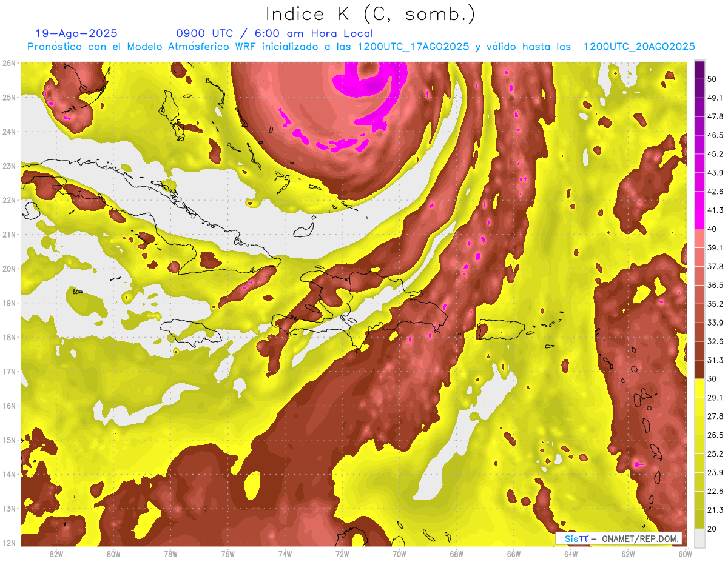This screenshot has height=562, width=728.
Task: Click the color scale label "31.3"
Action: [x=715, y=360]
